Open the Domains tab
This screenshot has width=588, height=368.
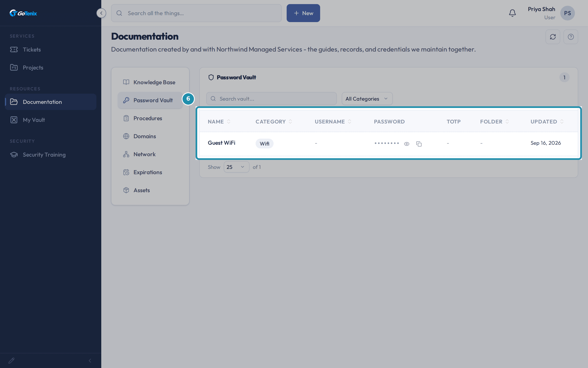tap(150, 136)
